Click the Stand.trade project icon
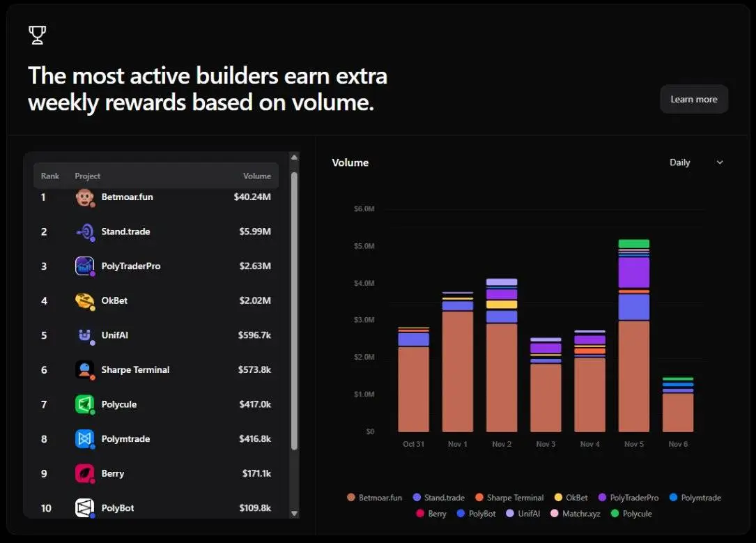The image size is (756, 543). 84,231
